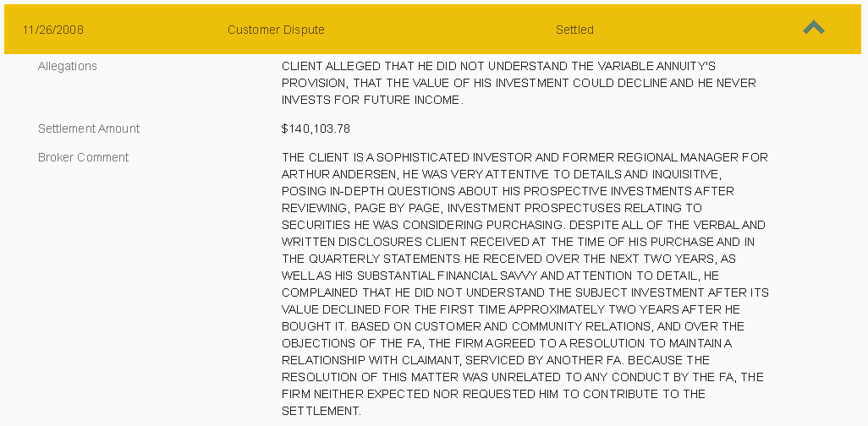Click the 11/26/2008 date in header
Screen dimensions: 868x426
click(x=53, y=30)
